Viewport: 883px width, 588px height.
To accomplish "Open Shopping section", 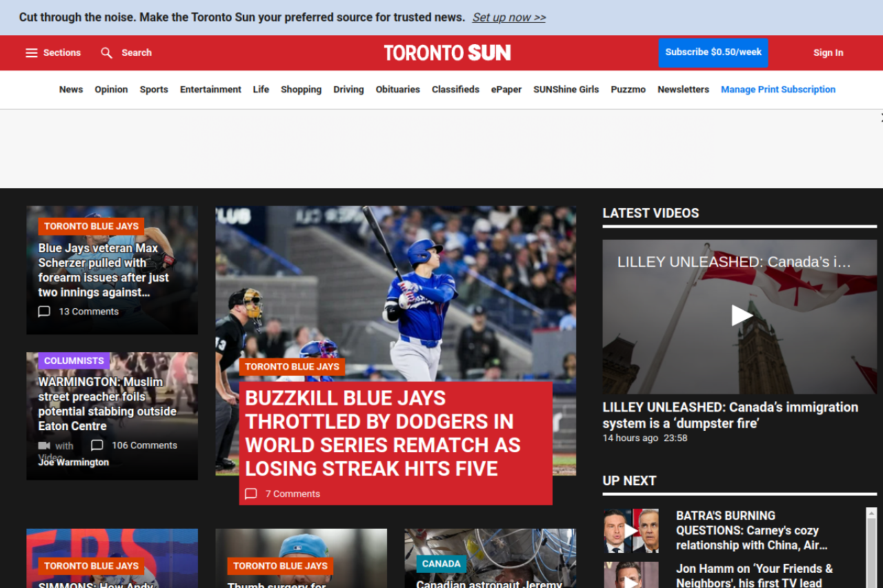I will (x=301, y=90).
